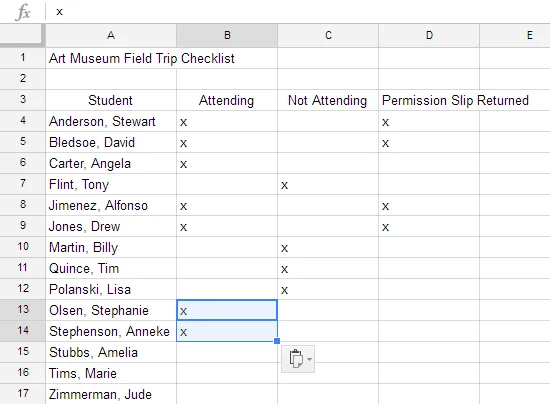
Task: Select the cell Quince, Tim
Action: coord(111,269)
